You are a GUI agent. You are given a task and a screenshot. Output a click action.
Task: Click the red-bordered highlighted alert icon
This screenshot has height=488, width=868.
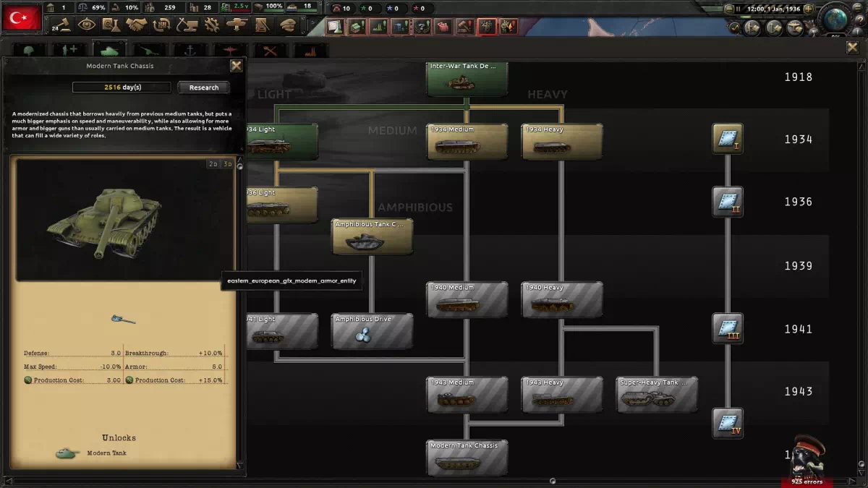click(488, 27)
